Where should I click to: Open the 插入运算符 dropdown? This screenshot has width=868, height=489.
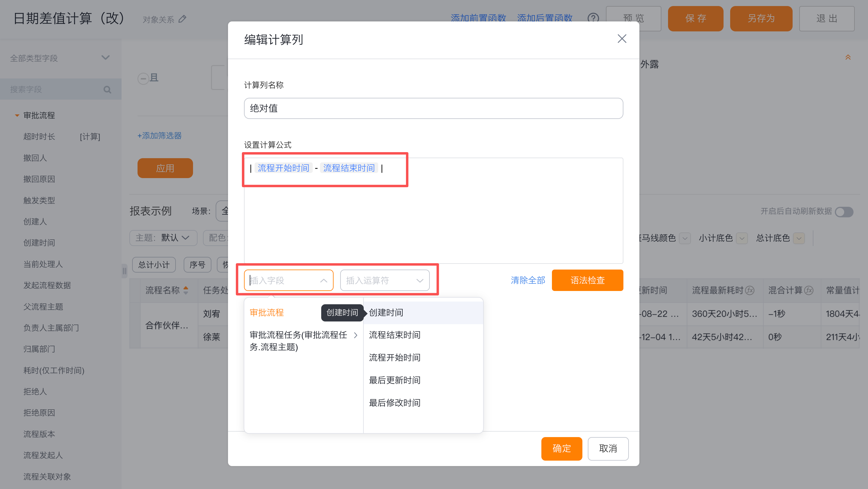[385, 280]
